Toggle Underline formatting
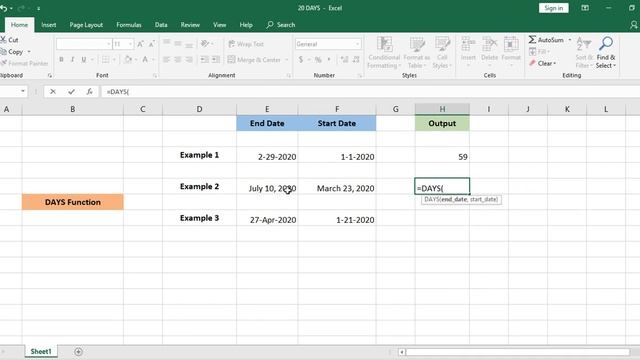Image resolution: width=640 pixels, height=360 pixels. 84,60
